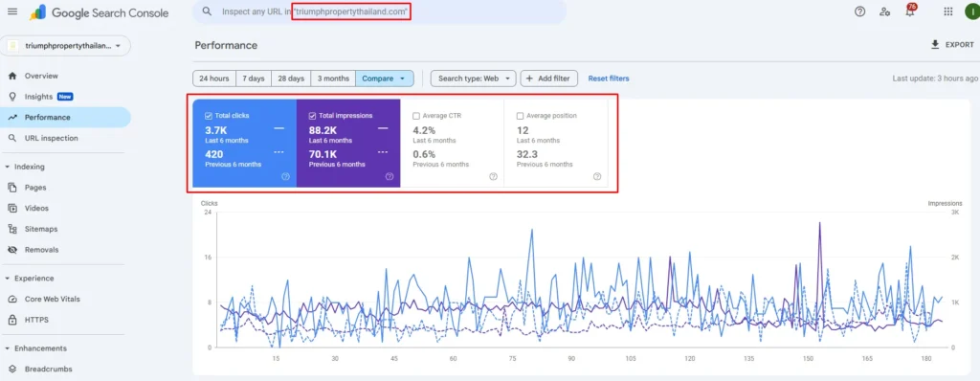Open the Search type: Web dropdown

[473, 78]
